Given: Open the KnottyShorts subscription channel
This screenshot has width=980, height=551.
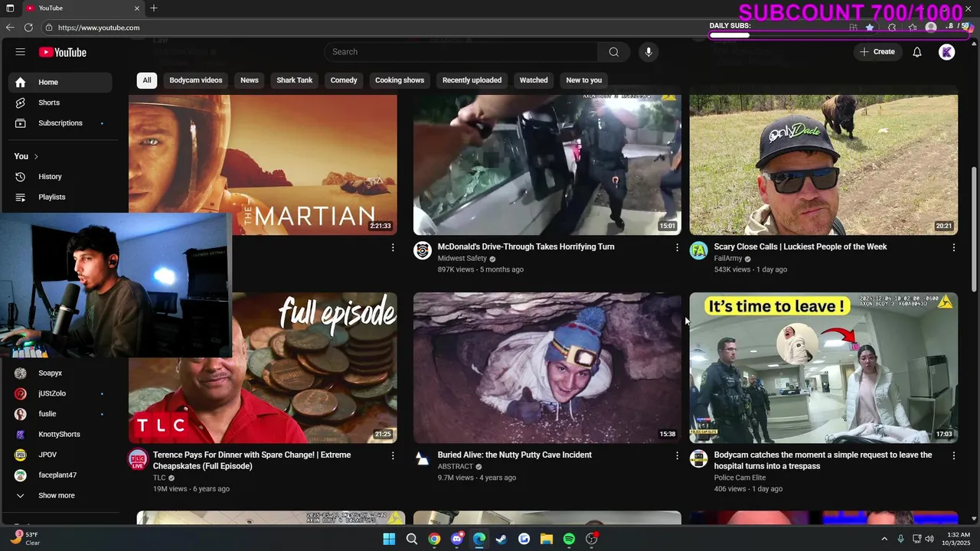Looking at the screenshot, I should pyautogui.click(x=60, y=434).
